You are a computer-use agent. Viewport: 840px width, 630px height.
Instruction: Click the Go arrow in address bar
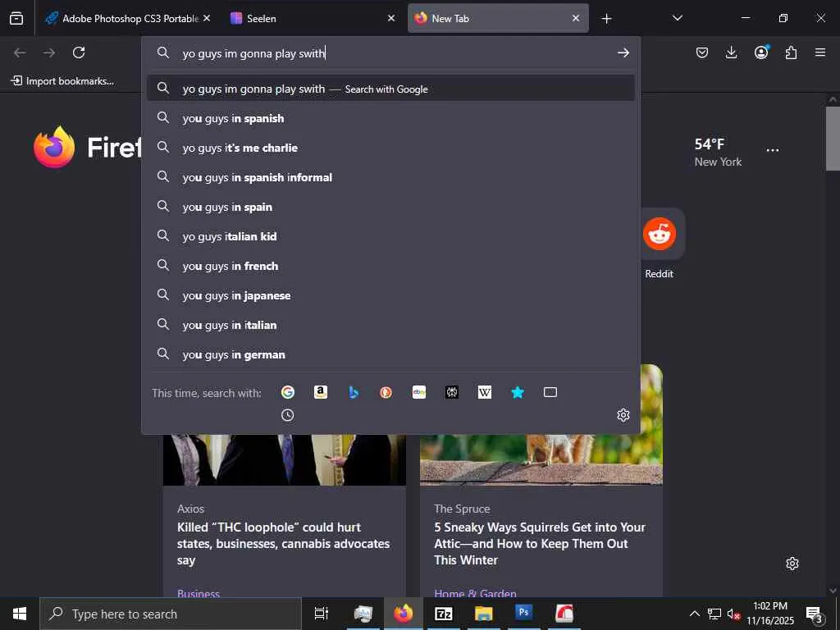[623, 52]
